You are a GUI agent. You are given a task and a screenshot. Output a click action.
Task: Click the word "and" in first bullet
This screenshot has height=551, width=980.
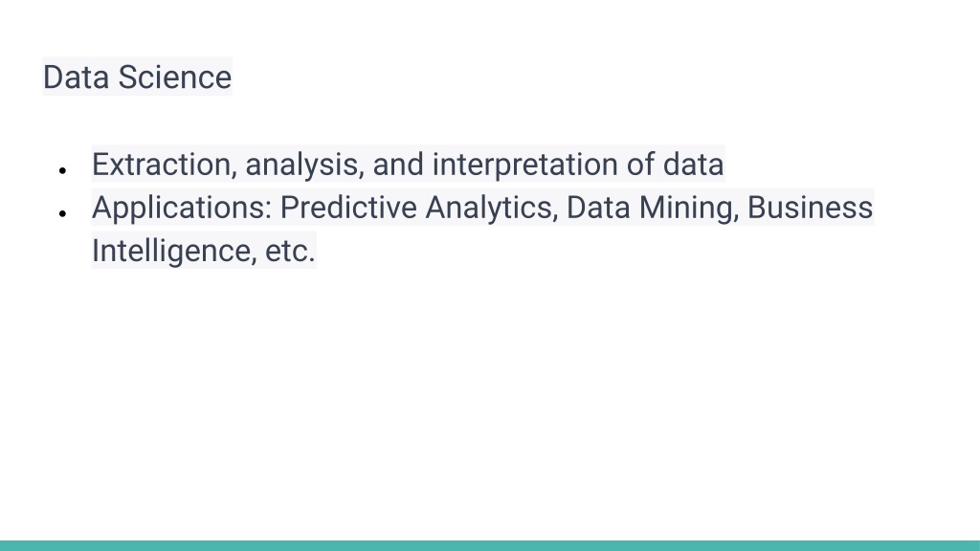pyautogui.click(x=398, y=165)
